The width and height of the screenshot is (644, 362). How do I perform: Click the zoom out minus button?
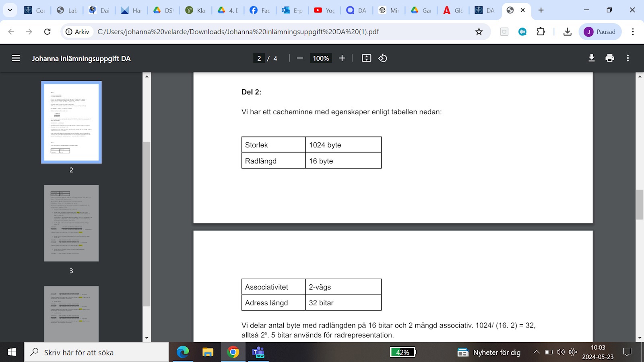[299, 58]
